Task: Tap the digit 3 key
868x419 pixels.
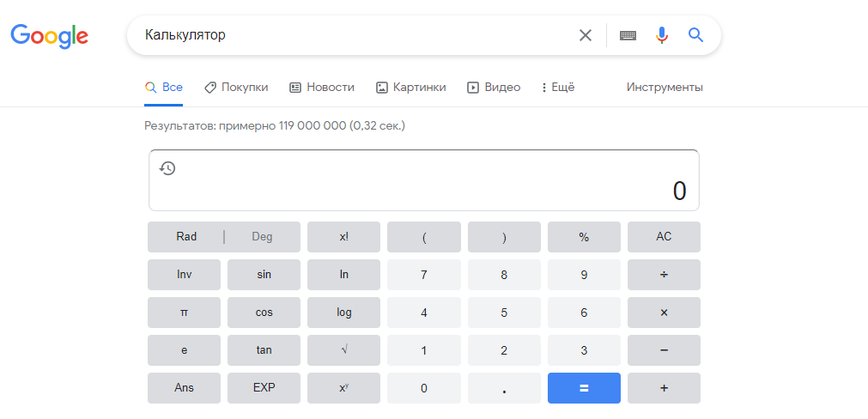Action: click(584, 350)
